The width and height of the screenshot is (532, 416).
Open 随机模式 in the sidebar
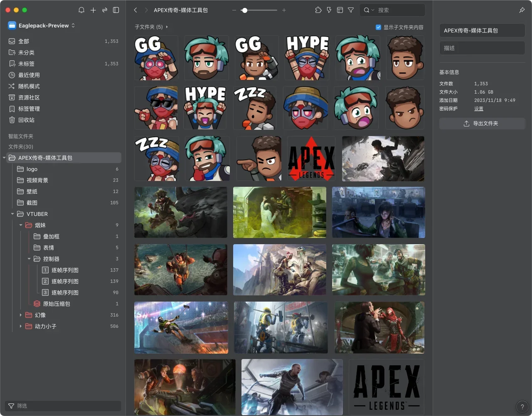tap(63, 86)
